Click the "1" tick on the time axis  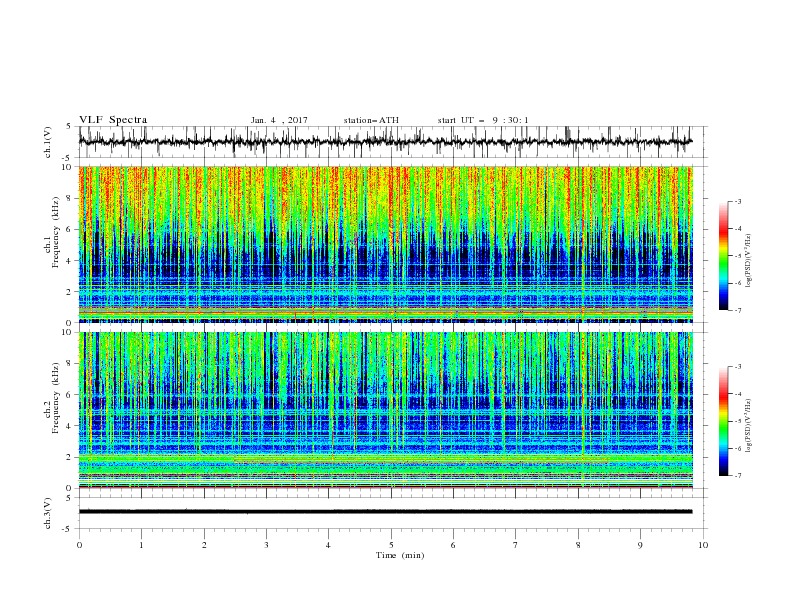point(141,545)
